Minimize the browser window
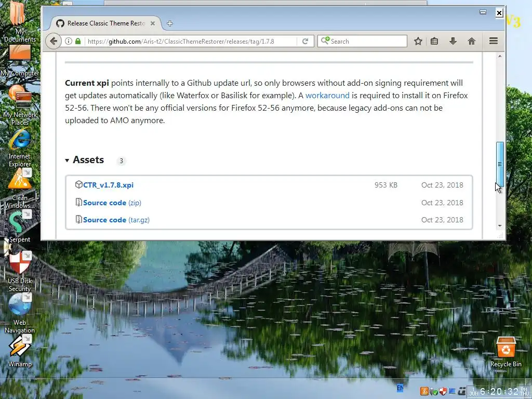Screen dimensions: 532x399 pos(483,12)
